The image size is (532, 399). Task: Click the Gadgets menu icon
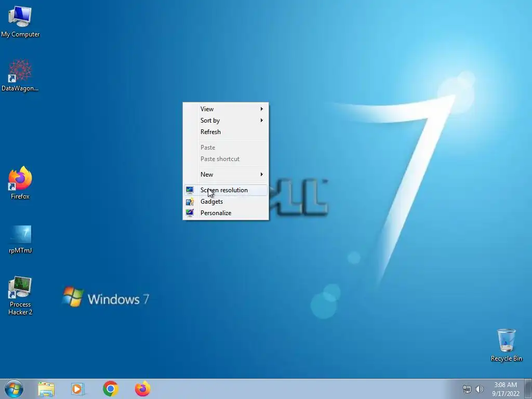(190, 202)
